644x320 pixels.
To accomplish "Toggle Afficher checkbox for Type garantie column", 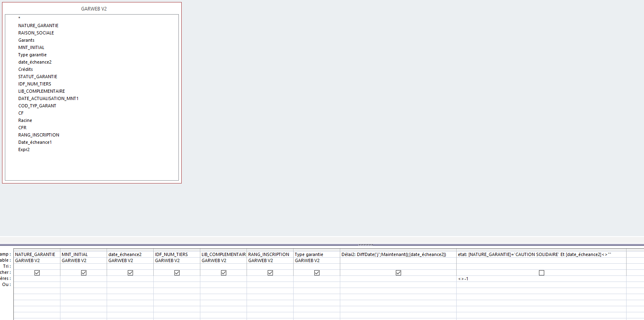I will (x=317, y=273).
